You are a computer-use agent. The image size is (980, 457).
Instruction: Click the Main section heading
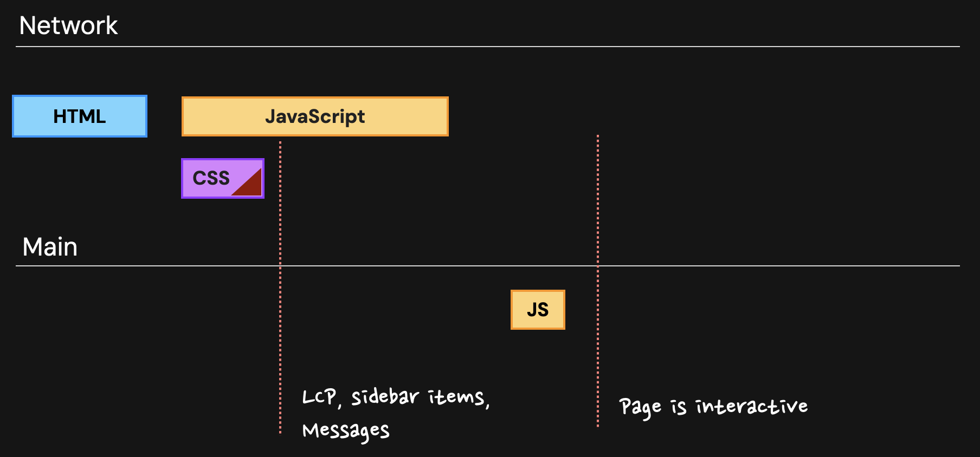[x=50, y=247]
